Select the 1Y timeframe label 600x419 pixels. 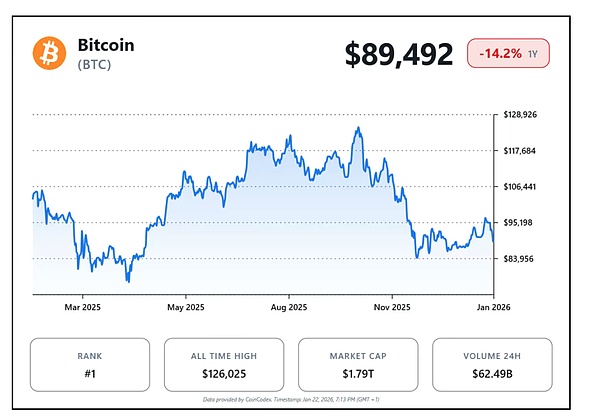click(x=535, y=53)
